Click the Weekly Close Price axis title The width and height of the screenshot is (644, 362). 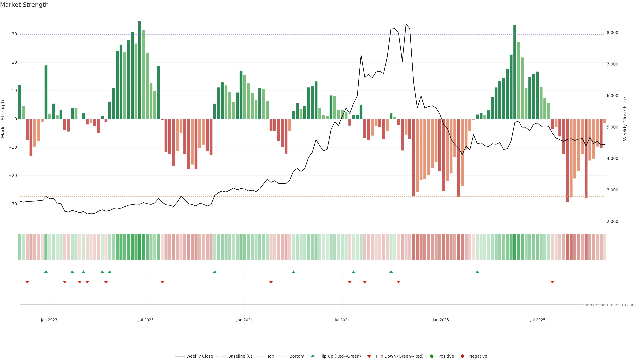pyautogui.click(x=625, y=119)
